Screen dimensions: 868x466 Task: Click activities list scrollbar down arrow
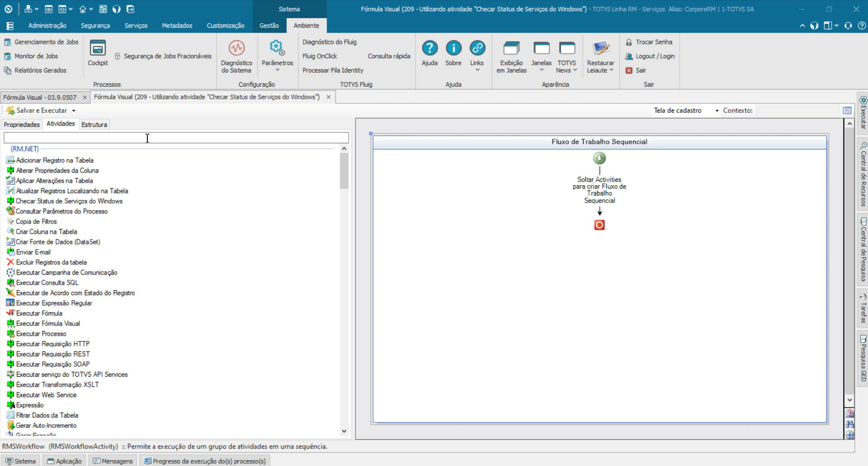pyautogui.click(x=344, y=431)
